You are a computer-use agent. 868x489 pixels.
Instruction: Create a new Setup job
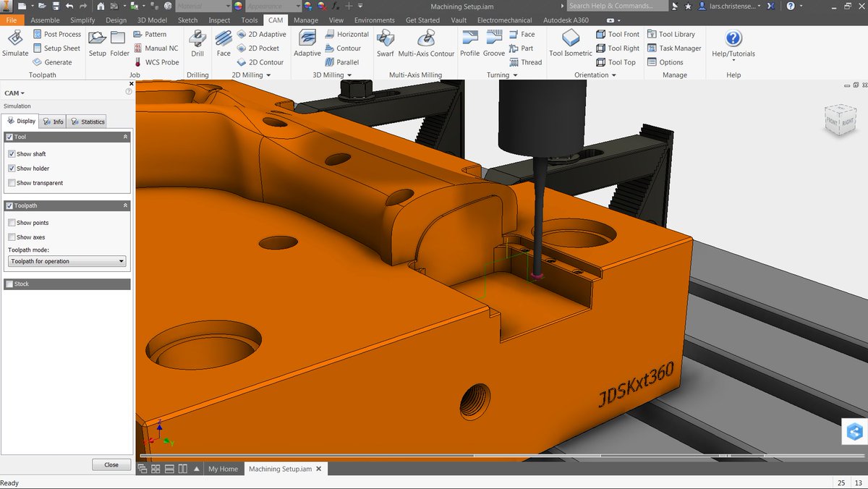pos(97,43)
